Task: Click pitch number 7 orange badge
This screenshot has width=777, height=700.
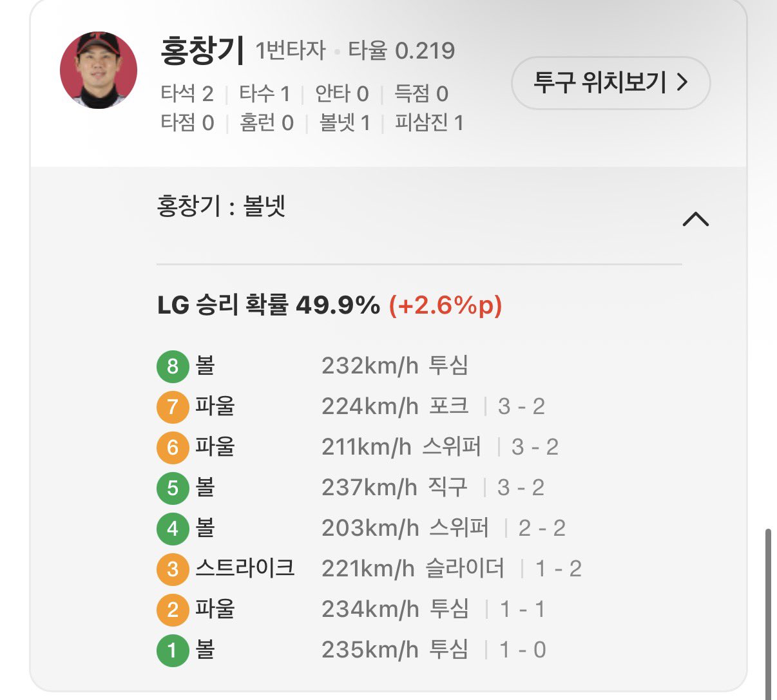Action: (172, 407)
